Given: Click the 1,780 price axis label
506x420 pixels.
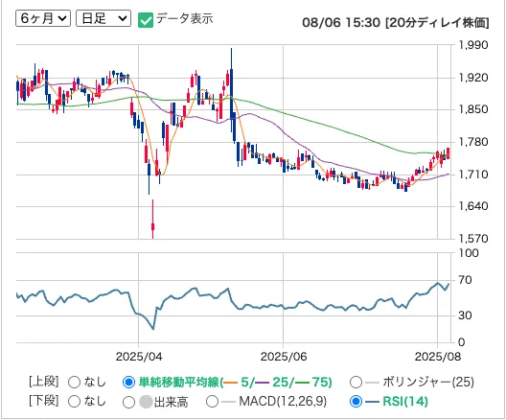Looking at the screenshot, I should (x=473, y=142).
